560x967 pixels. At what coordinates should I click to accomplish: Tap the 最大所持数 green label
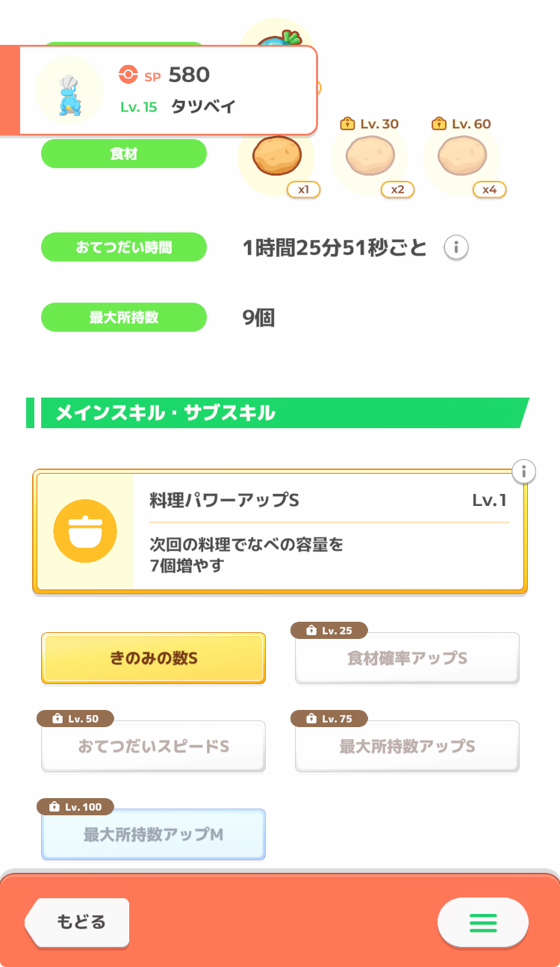123,317
